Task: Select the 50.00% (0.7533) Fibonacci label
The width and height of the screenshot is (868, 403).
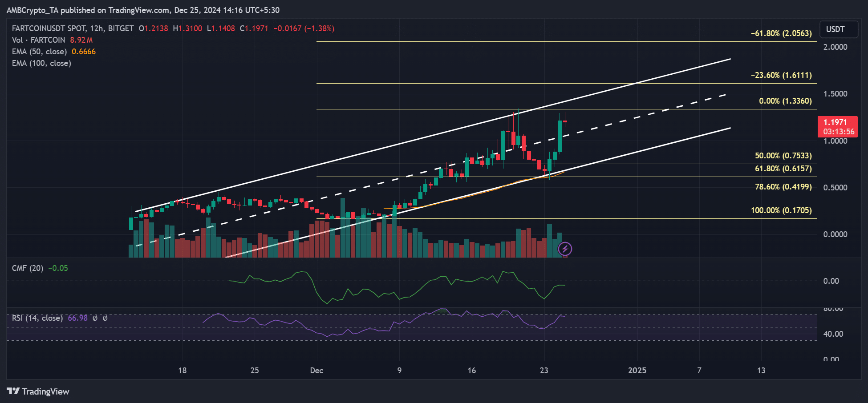Action: pos(783,156)
